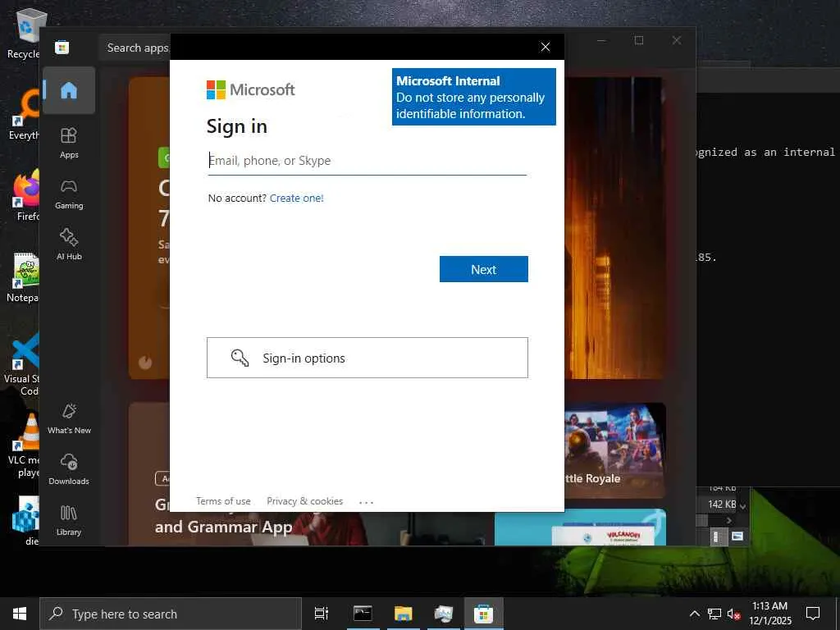Screen dimensions: 840x630
Task: Click the key icon in Sign-in options
Action: pyautogui.click(x=240, y=358)
